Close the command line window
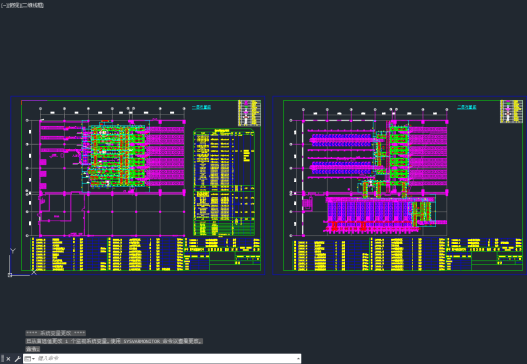The image size is (527, 364). pos(8,359)
